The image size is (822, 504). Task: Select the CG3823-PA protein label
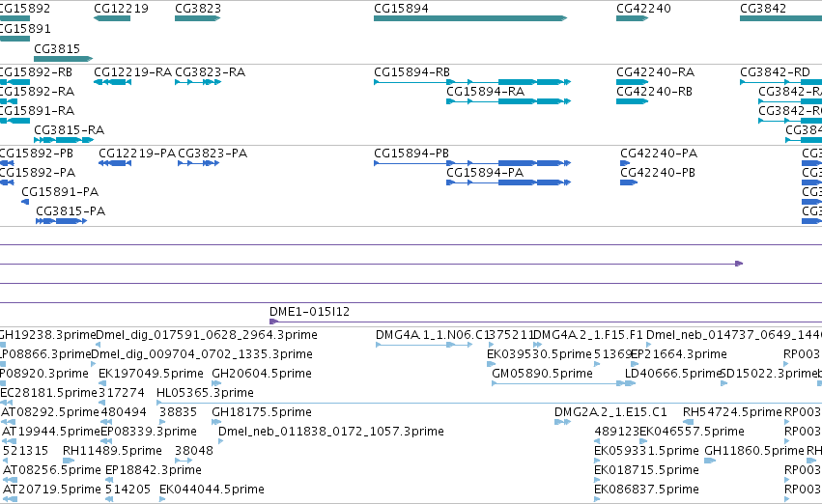[x=213, y=153]
